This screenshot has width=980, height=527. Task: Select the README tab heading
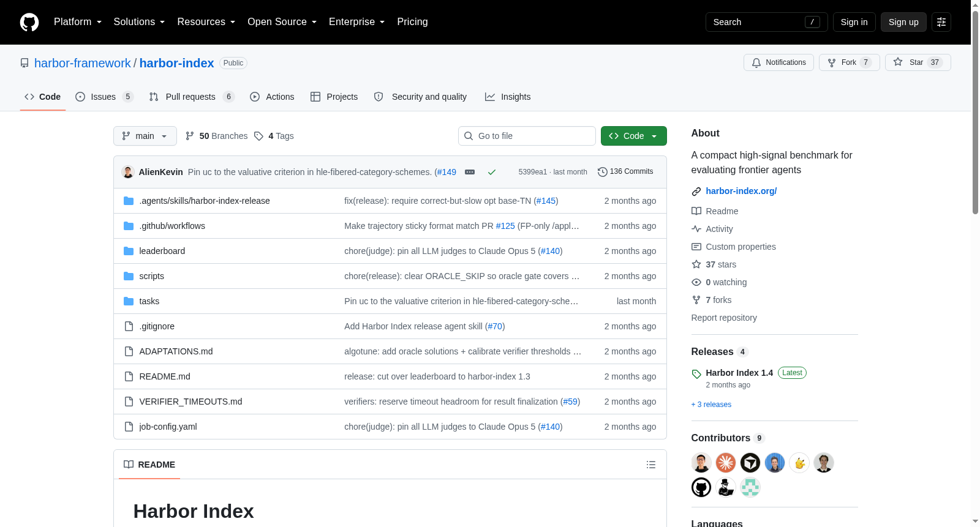149,465
